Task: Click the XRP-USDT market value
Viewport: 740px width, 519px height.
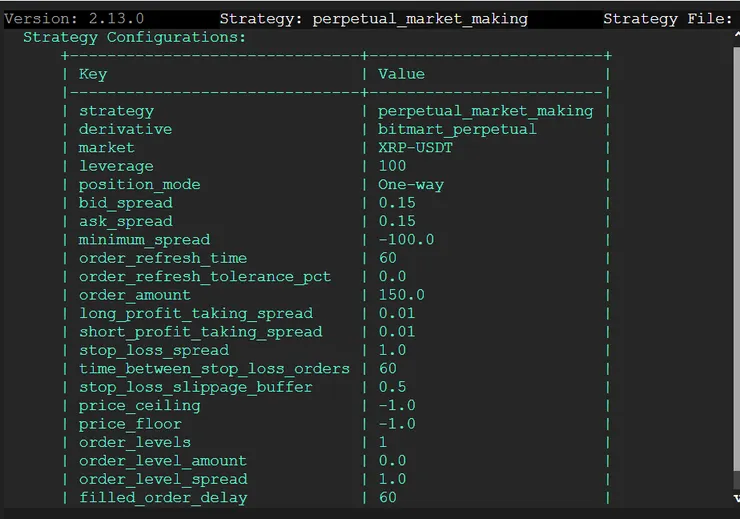Action: tap(415, 148)
